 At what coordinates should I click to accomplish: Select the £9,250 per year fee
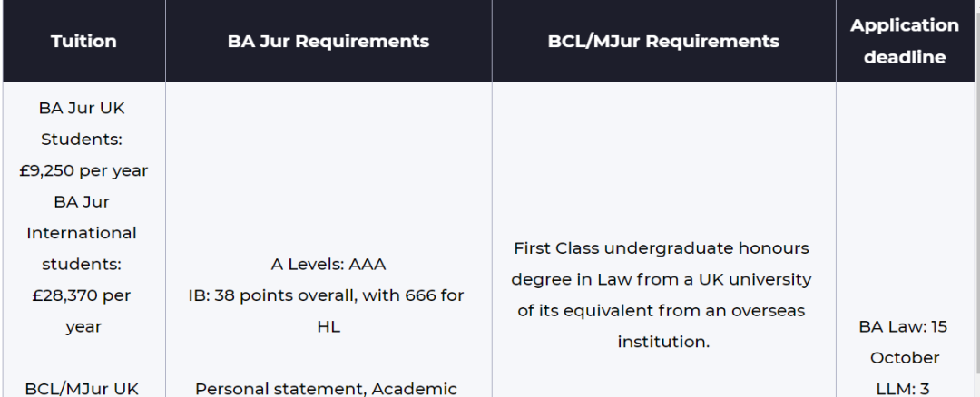pyautogui.click(x=83, y=169)
